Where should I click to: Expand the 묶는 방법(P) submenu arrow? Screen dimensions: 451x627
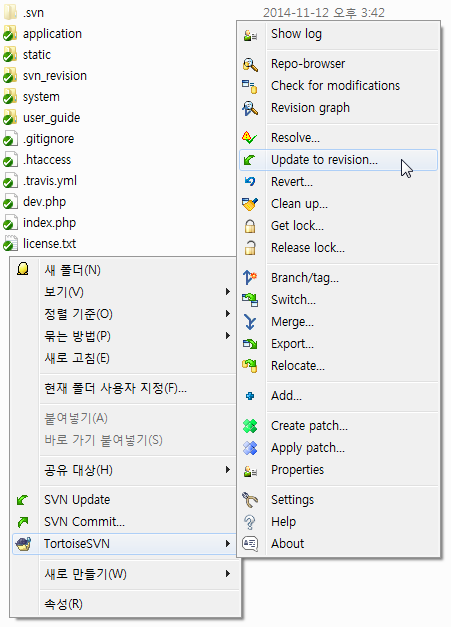point(227,336)
